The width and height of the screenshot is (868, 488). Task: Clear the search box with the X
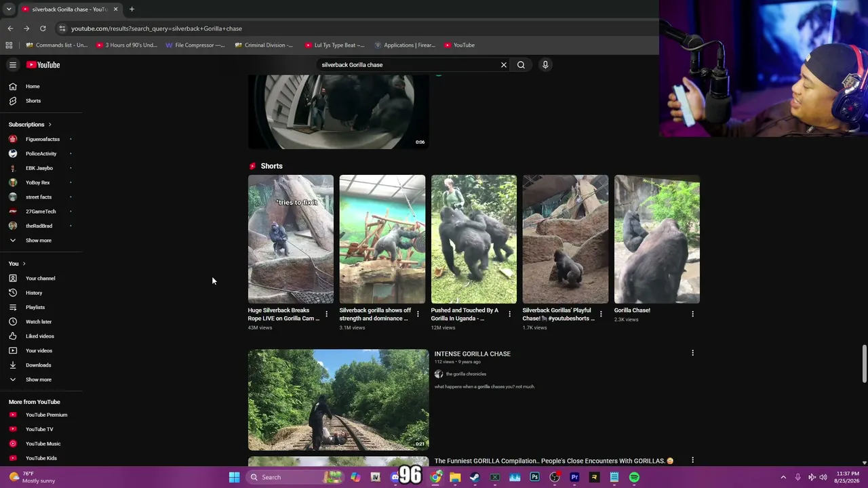coord(504,65)
